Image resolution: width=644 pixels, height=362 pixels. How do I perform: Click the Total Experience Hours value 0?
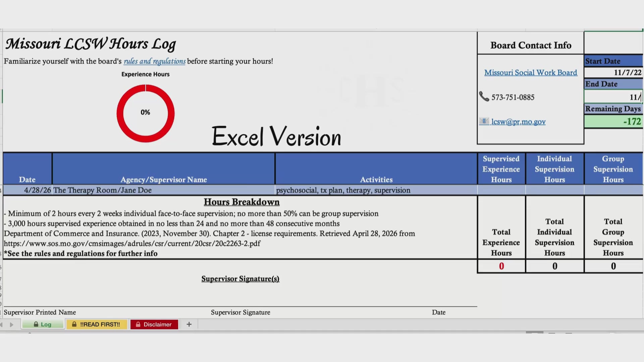501,266
